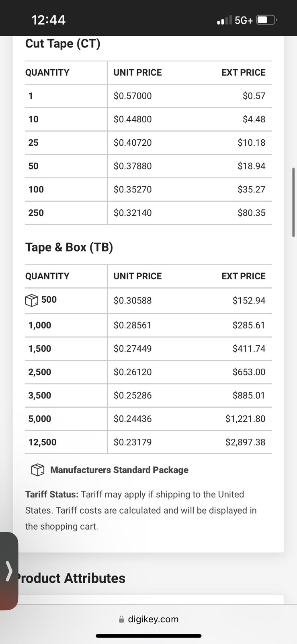
Task: Open the digikey.com address bar
Action: 149,619
